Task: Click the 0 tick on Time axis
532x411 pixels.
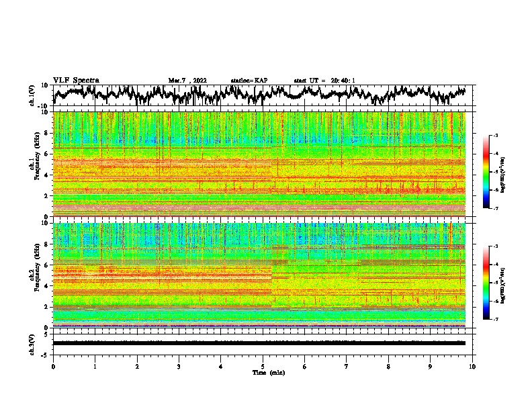Action: pyautogui.click(x=53, y=367)
